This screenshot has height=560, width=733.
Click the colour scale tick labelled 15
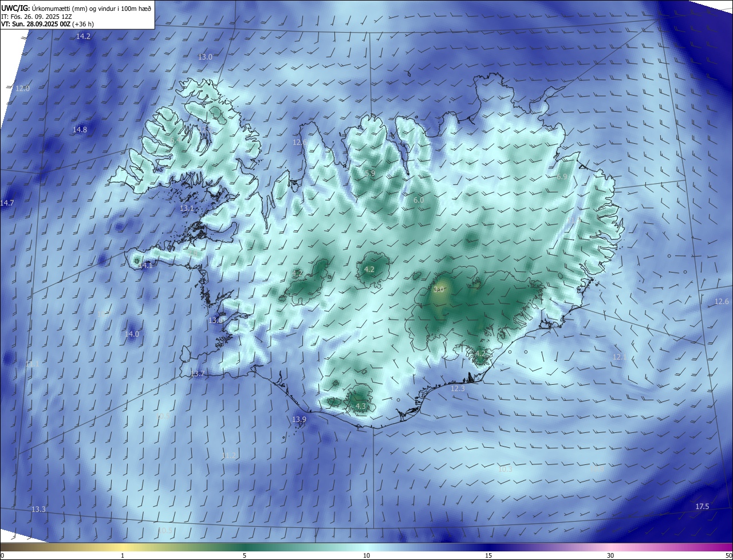click(x=488, y=555)
